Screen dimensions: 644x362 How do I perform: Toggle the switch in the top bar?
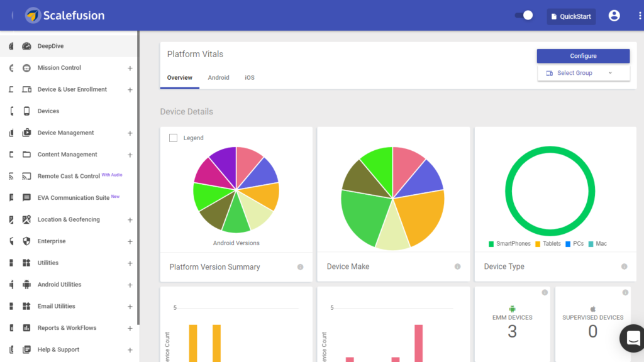524,15
